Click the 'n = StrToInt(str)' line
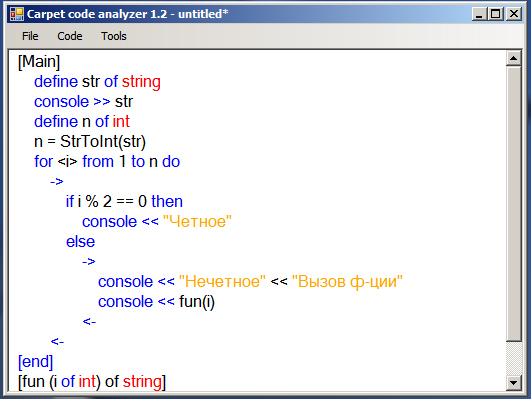531x399 pixels. 90,142
